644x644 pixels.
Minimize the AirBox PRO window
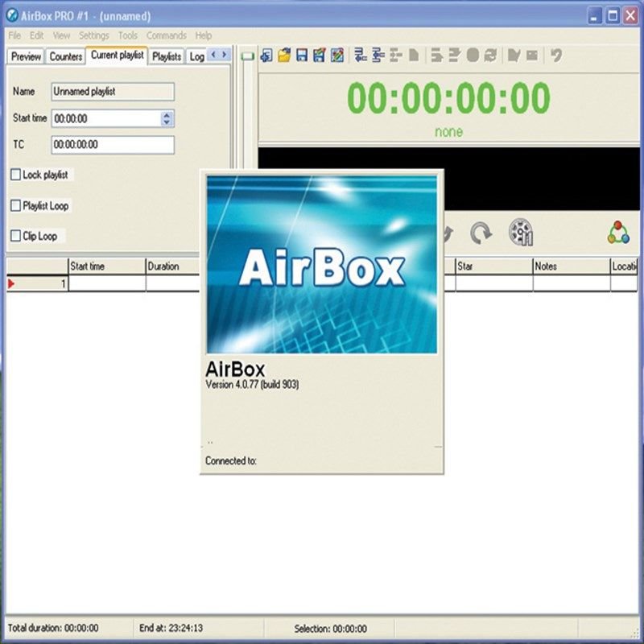(595, 16)
